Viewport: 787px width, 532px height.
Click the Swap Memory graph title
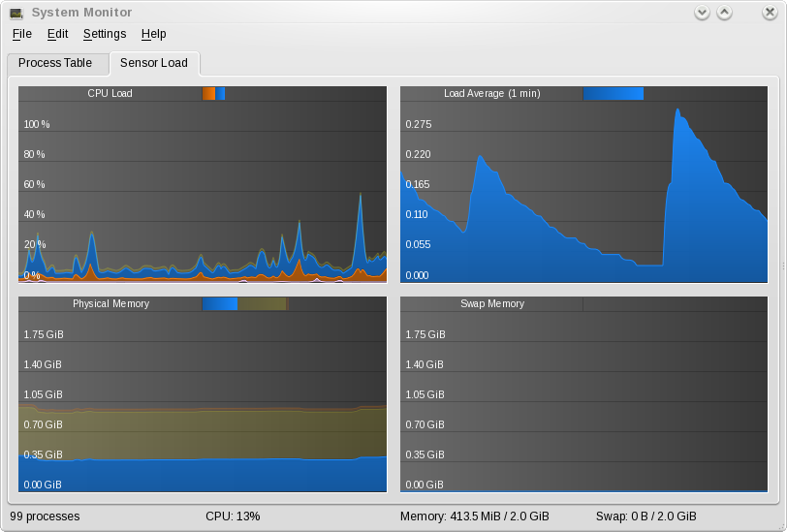491,304
